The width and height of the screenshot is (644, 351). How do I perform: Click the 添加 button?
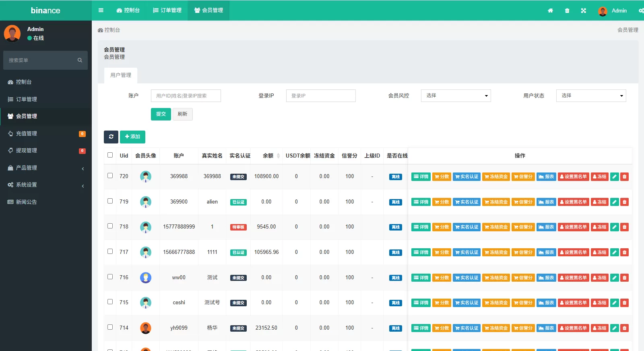pyautogui.click(x=132, y=137)
